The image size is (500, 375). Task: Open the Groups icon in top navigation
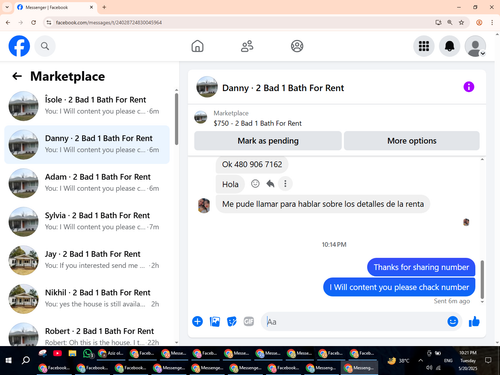(x=297, y=46)
